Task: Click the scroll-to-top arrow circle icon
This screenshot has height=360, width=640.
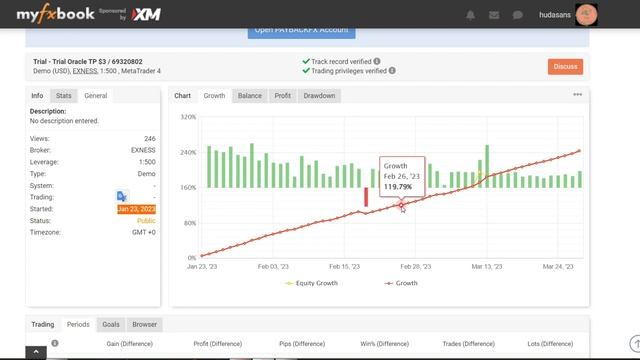Action: (x=635, y=344)
